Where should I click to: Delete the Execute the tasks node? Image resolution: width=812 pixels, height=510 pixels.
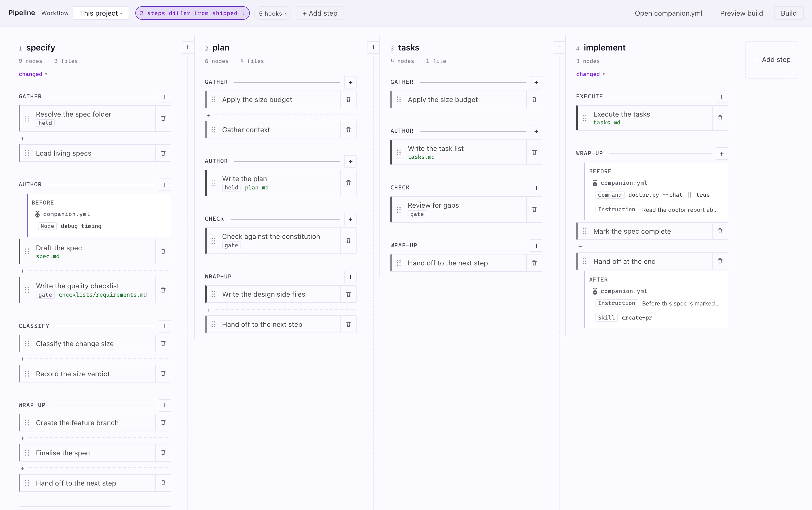click(720, 118)
